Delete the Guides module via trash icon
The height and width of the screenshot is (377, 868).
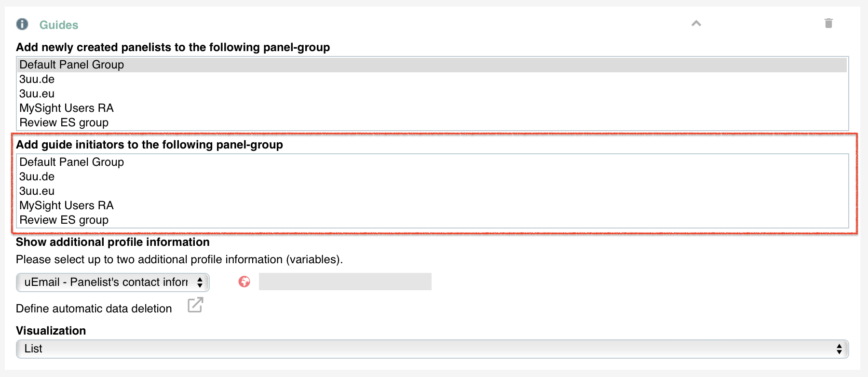tap(828, 23)
